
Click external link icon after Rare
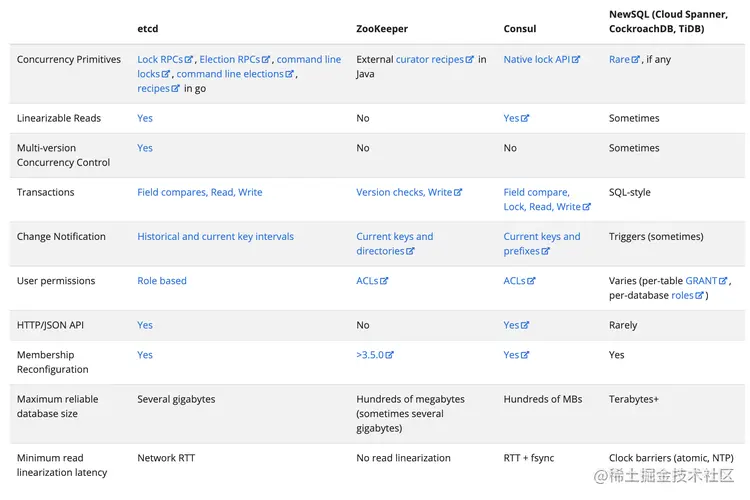[x=637, y=60]
